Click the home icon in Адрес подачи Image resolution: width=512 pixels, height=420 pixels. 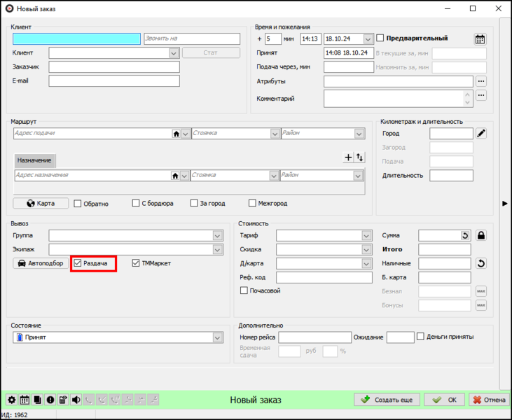(177, 134)
